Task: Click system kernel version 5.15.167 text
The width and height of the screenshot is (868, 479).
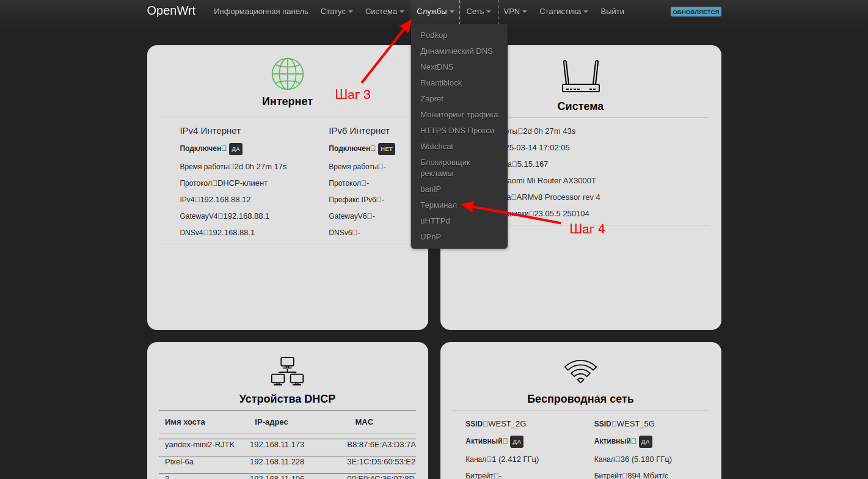Action: (x=533, y=164)
